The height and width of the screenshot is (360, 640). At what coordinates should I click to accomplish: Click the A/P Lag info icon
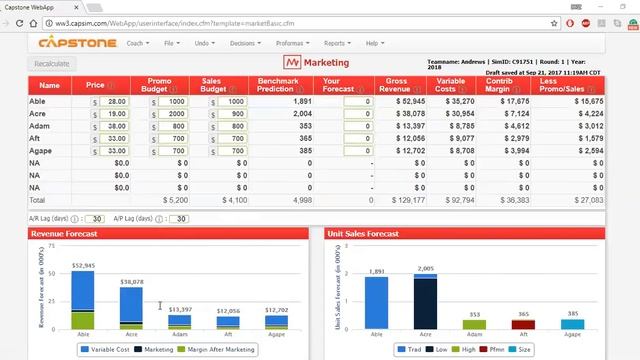tap(159, 219)
